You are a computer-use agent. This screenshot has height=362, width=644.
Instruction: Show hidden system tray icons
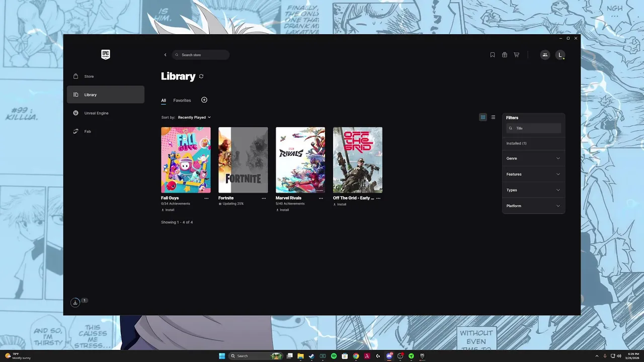[x=597, y=356]
